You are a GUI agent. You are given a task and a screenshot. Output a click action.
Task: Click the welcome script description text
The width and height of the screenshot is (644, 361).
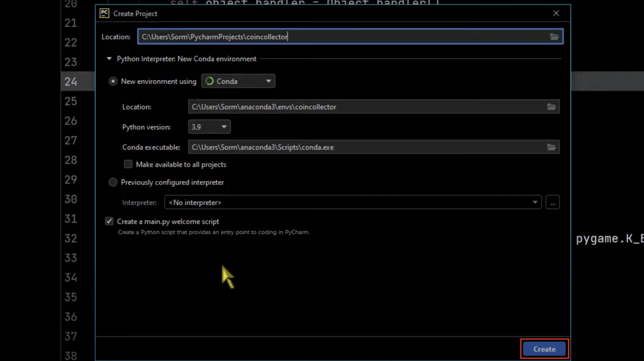click(x=214, y=232)
